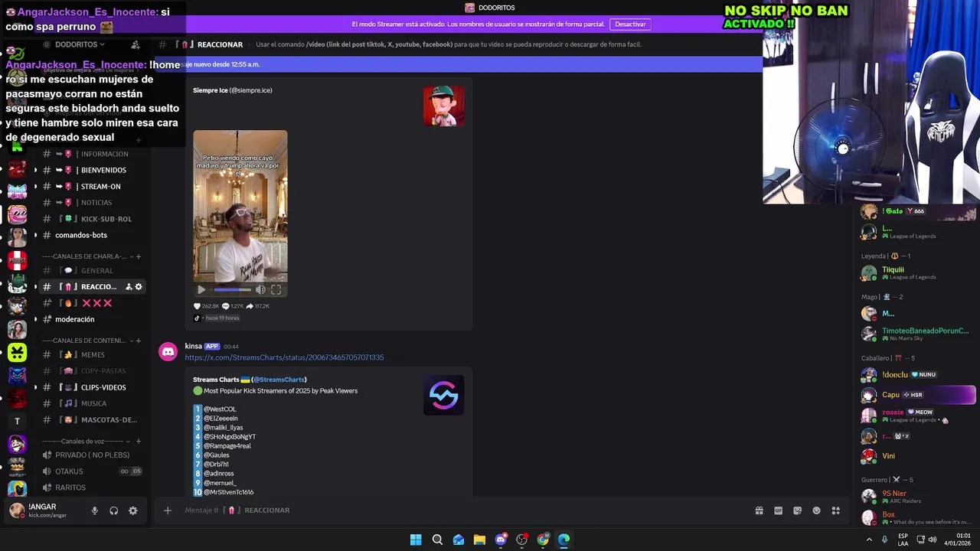Deactivate Streamer mode with Desactivar button

coord(631,24)
